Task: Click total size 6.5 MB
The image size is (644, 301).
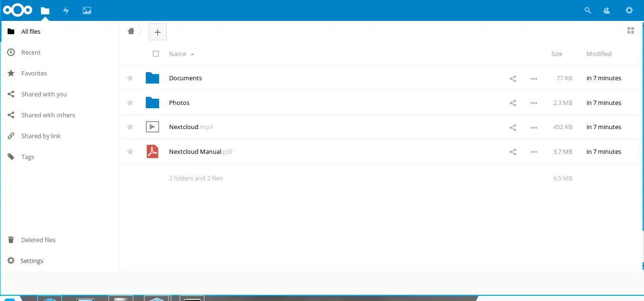Action: click(x=563, y=178)
